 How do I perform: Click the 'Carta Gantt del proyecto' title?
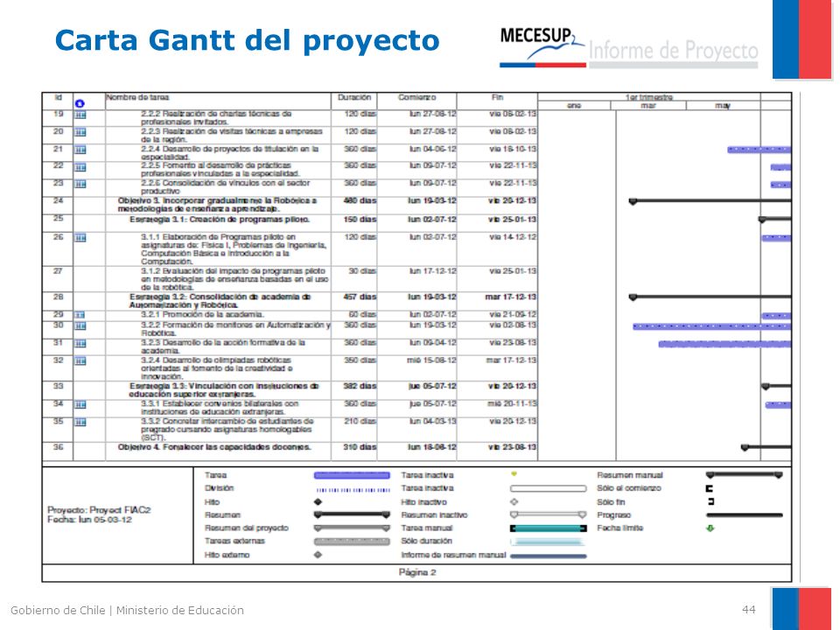pyautogui.click(x=247, y=41)
